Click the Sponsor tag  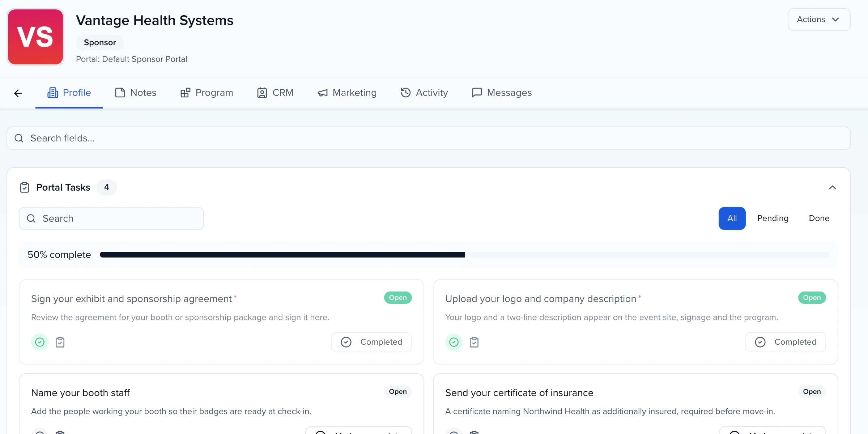pyautogui.click(x=100, y=42)
